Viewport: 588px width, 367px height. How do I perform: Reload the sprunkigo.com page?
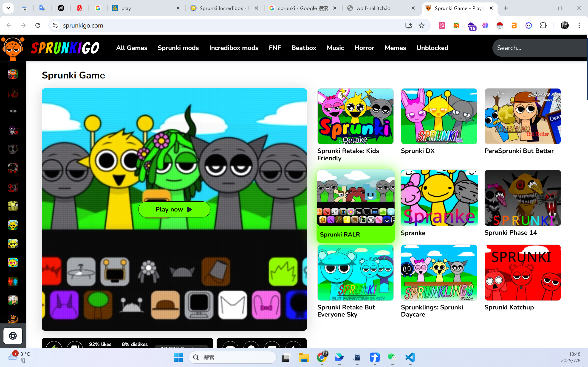pos(38,25)
